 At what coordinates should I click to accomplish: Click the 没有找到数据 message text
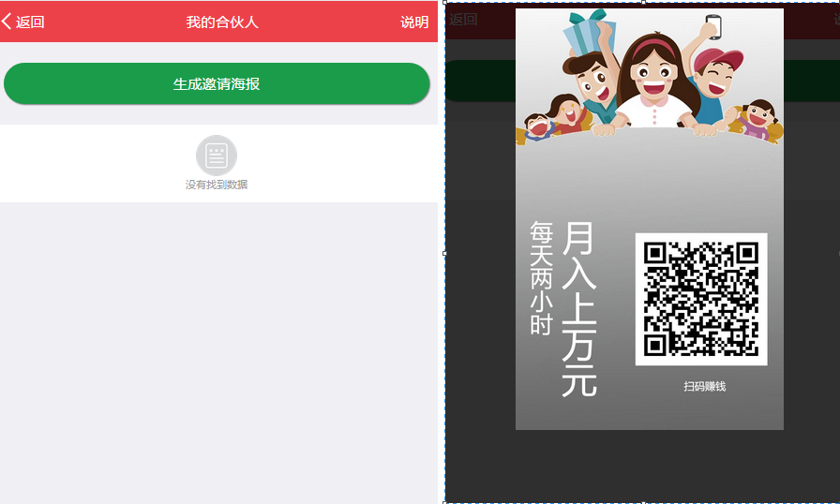pos(217,185)
